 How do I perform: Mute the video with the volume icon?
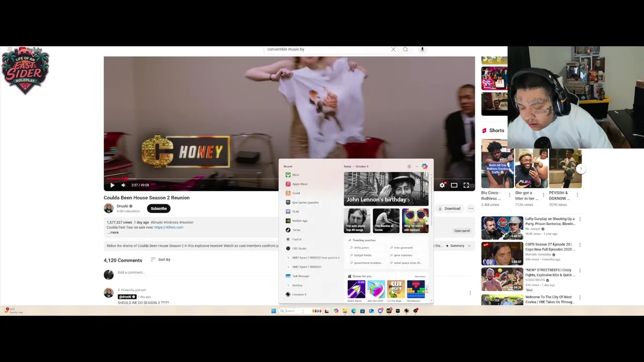123,185
